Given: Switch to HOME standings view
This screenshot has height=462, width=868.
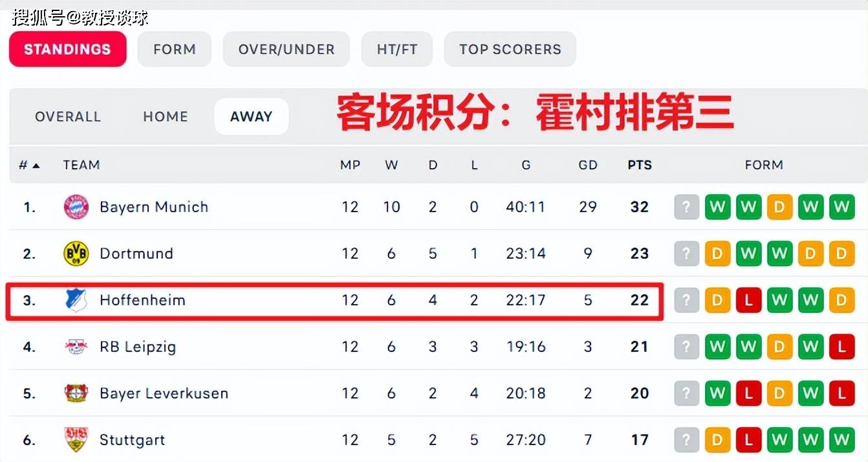Looking at the screenshot, I should pyautogui.click(x=166, y=116).
